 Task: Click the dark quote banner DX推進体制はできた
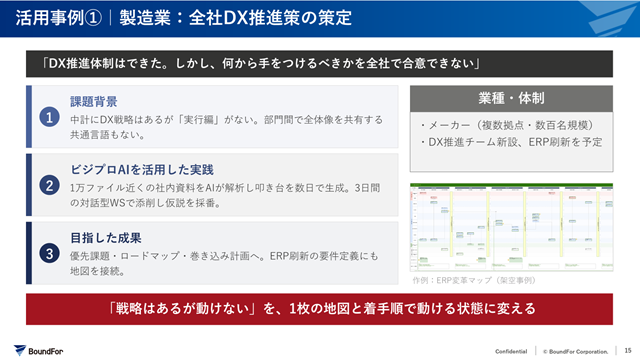tap(319, 64)
